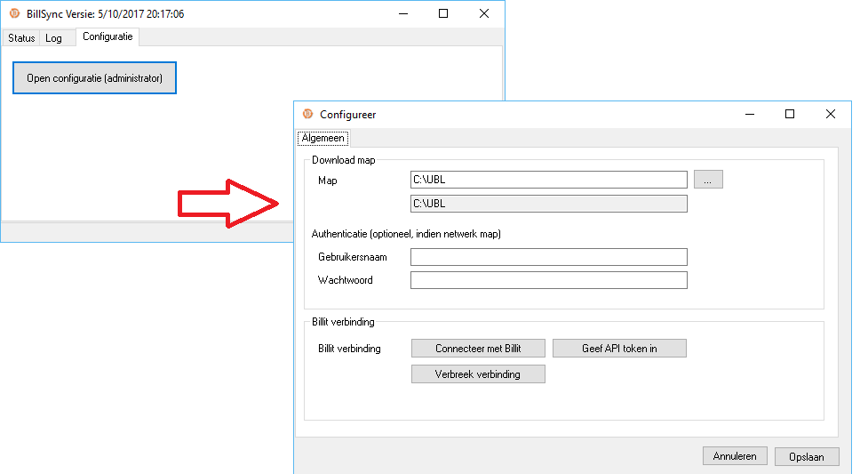Image resolution: width=868 pixels, height=474 pixels.
Task: Switch to the Status tab
Action: point(21,37)
